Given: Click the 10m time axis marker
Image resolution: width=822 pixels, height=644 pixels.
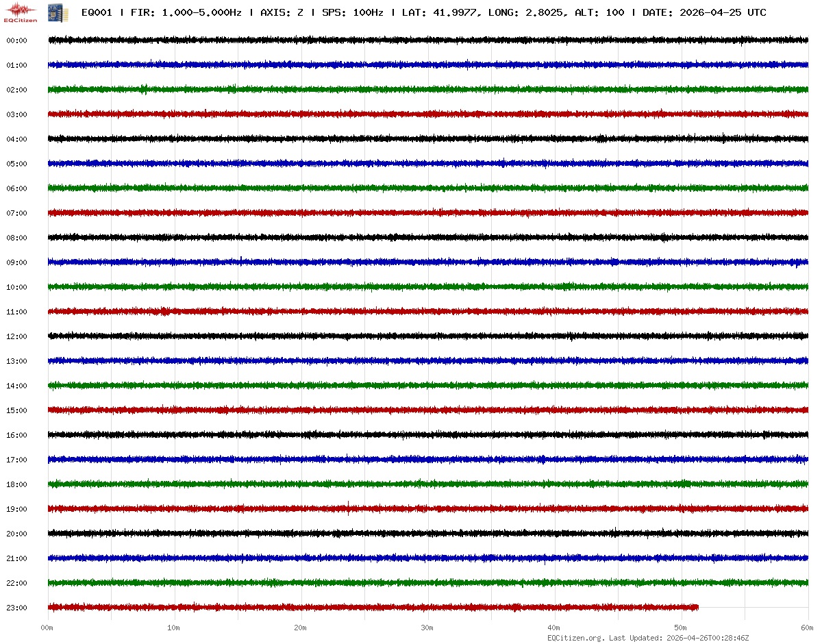Looking at the screenshot, I should click(x=174, y=628).
